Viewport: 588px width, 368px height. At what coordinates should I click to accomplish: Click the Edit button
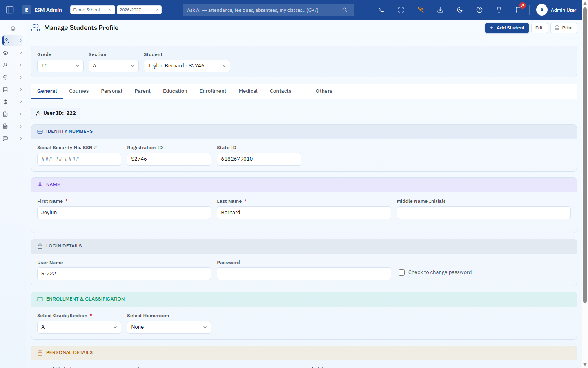(x=539, y=28)
